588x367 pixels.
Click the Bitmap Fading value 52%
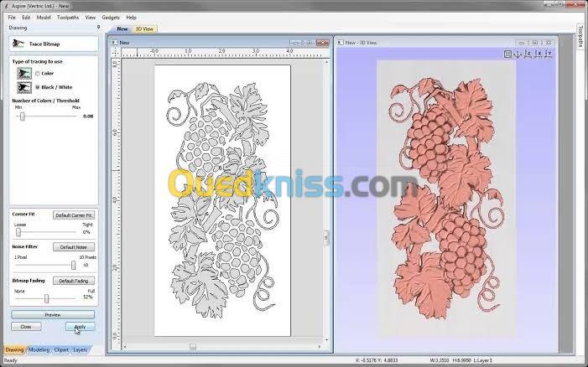tap(88, 297)
